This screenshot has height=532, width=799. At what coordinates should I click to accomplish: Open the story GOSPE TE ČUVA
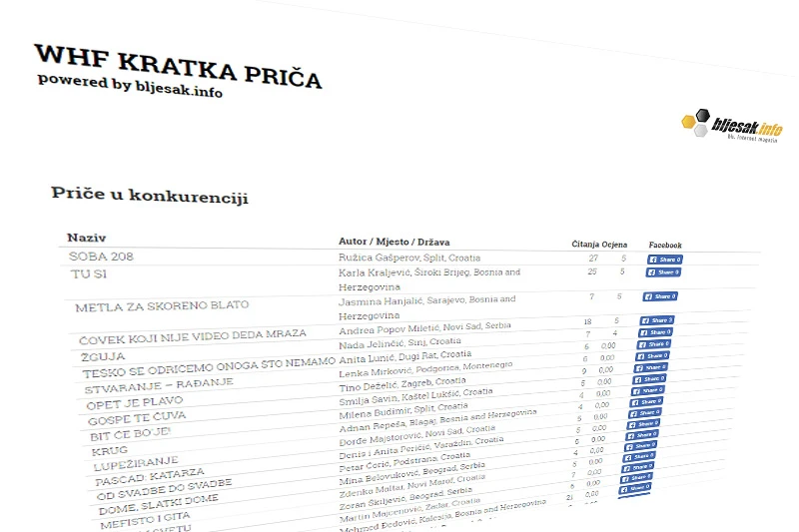click(x=137, y=418)
